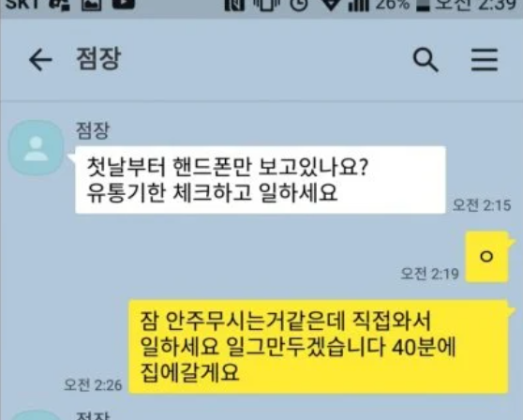Image resolution: width=523 pixels, height=420 pixels.
Task: Tap the battery icon in status bar
Action: pos(423,5)
